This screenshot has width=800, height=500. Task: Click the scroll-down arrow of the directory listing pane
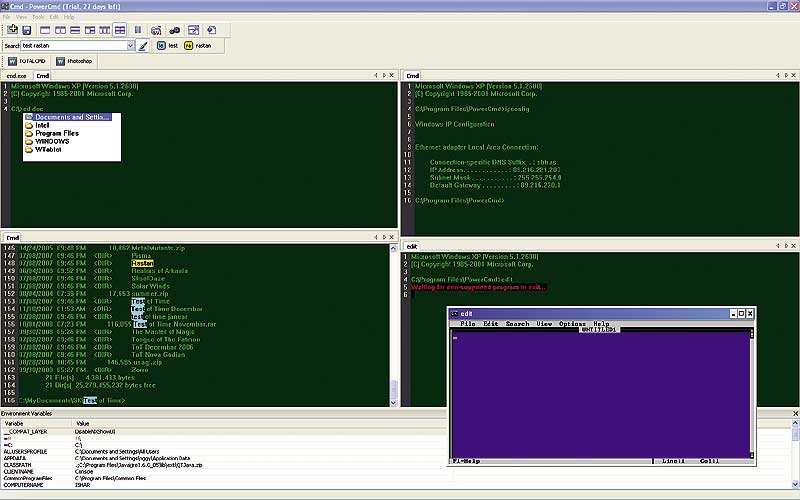click(393, 403)
